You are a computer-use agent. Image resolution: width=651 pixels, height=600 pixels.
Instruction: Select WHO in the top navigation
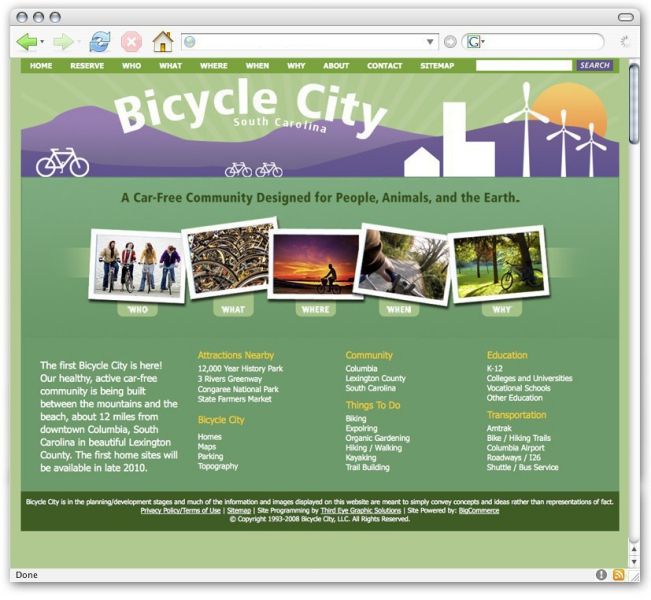[x=132, y=66]
